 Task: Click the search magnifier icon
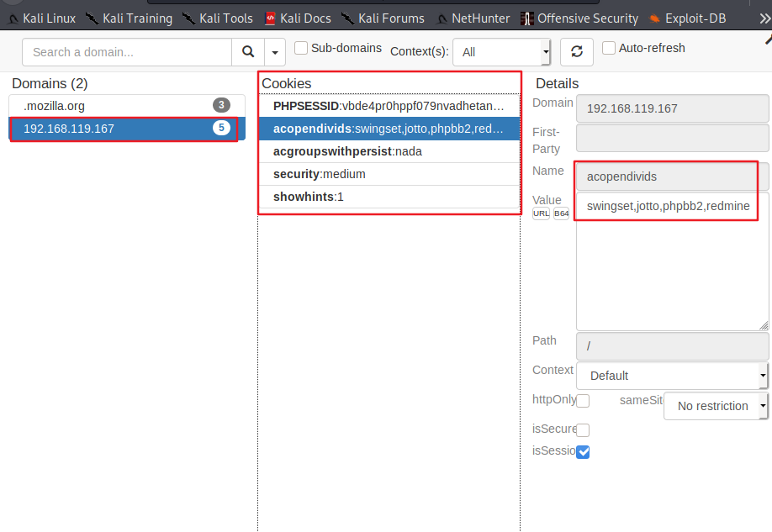(248, 51)
